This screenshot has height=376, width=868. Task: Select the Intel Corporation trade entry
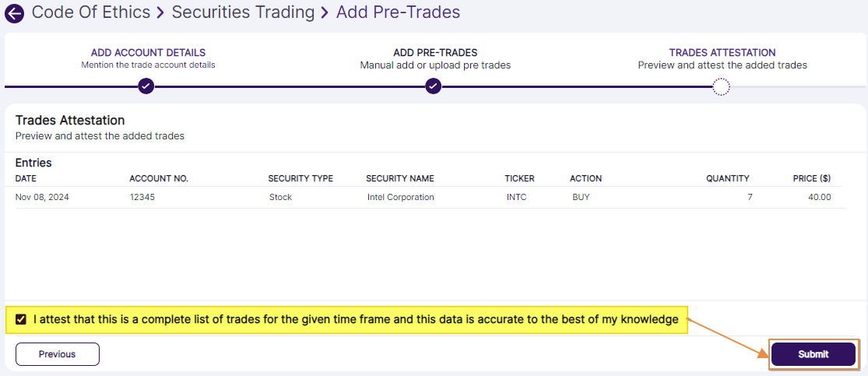pyautogui.click(x=400, y=197)
